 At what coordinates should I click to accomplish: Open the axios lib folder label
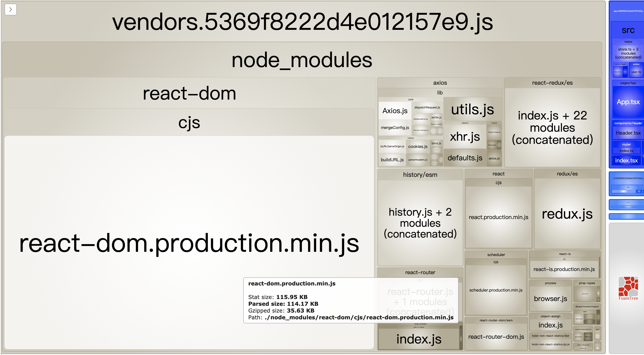(440, 93)
